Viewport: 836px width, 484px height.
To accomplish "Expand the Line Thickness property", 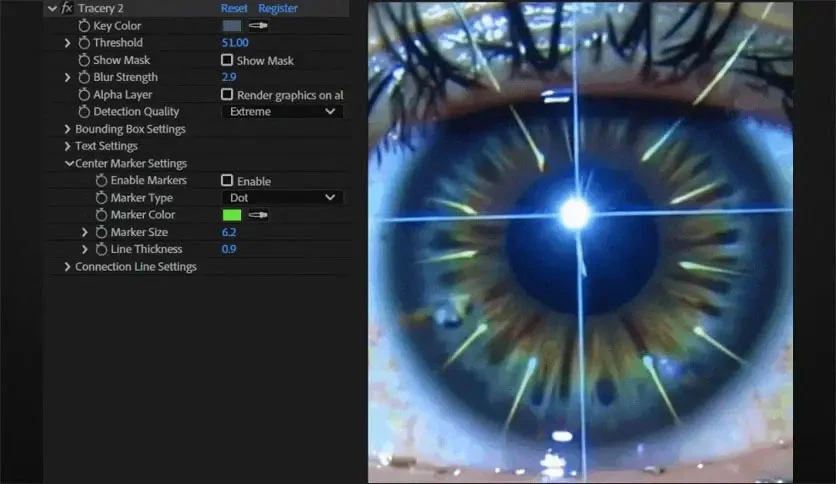I will 85,249.
